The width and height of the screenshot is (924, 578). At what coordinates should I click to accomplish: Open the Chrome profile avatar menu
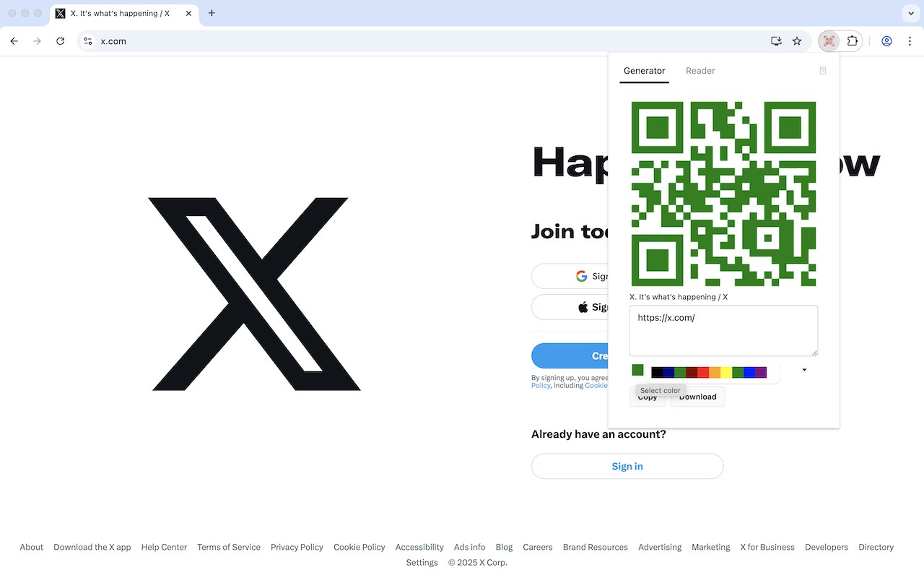tap(886, 41)
